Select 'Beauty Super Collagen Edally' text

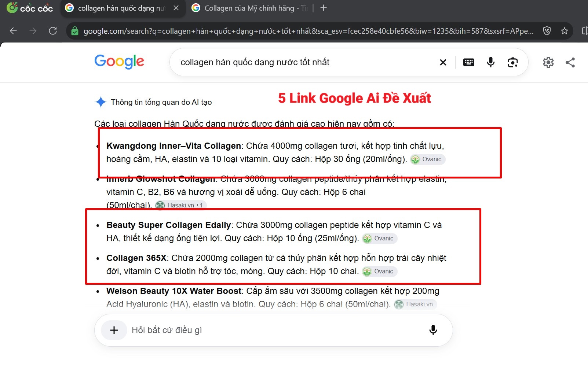coord(169,225)
